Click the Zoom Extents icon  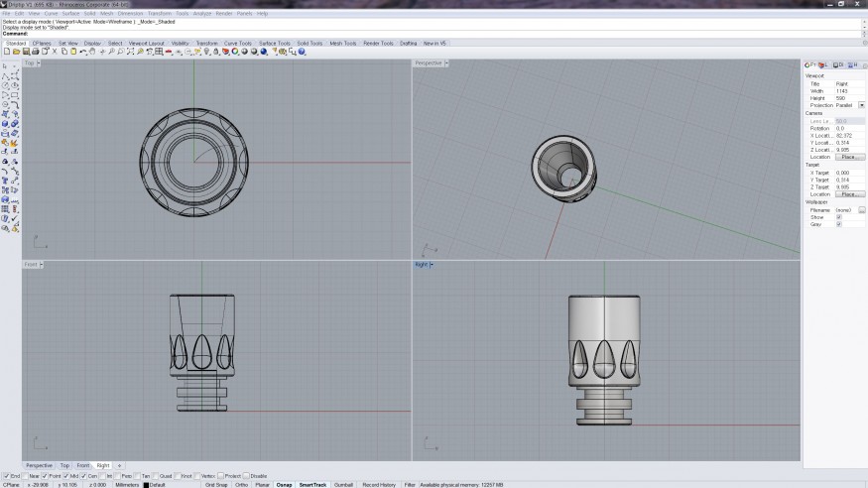pyautogui.click(x=130, y=52)
